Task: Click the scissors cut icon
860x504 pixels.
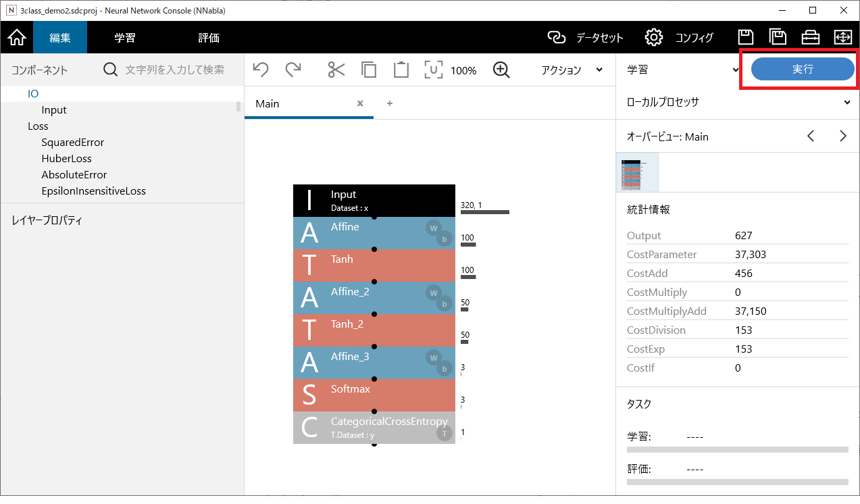Action: point(336,70)
